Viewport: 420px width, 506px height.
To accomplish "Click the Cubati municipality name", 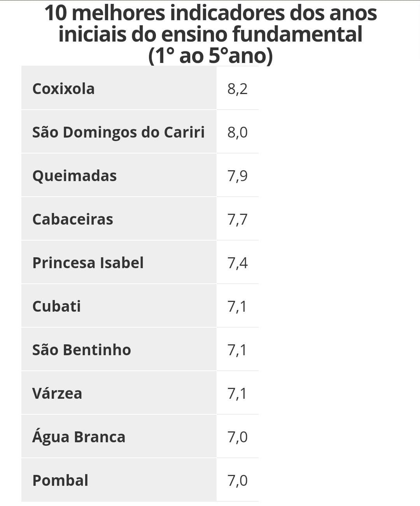I will click(56, 307).
